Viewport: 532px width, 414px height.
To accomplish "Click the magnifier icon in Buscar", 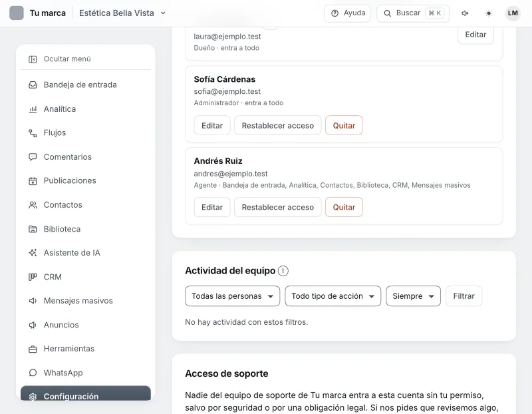I will [x=387, y=13].
